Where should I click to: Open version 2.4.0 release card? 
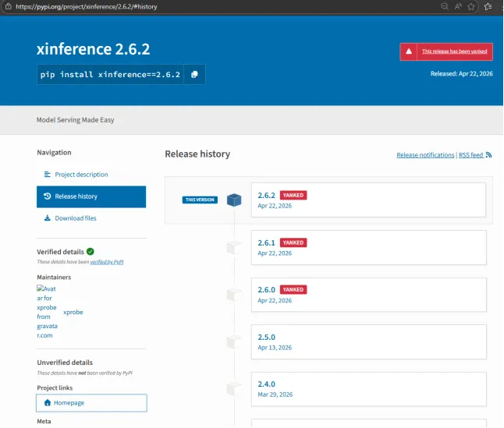369,389
